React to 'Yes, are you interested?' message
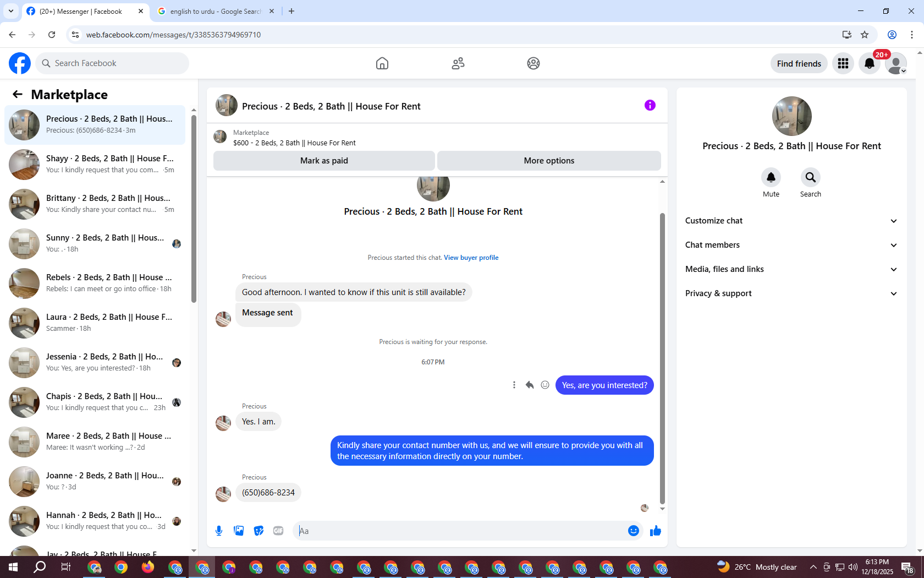This screenshot has height=578, width=924. click(545, 385)
